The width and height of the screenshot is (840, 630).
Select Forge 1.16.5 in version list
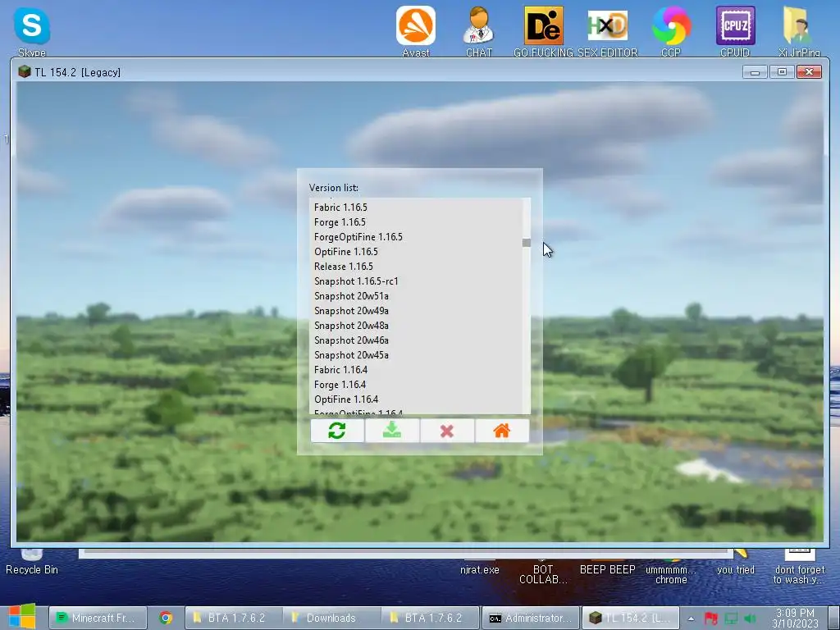[416, 221]
